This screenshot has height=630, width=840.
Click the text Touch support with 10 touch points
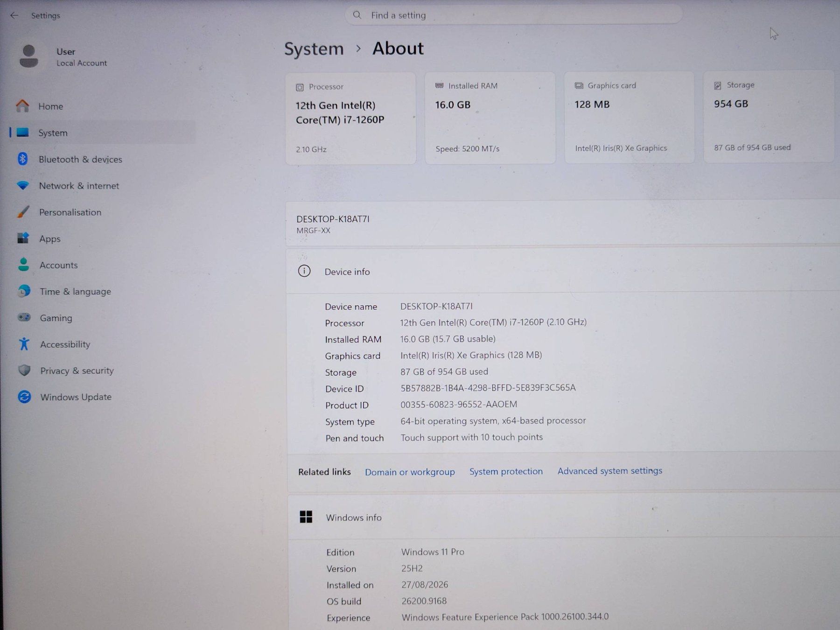(x=472, y=437)
